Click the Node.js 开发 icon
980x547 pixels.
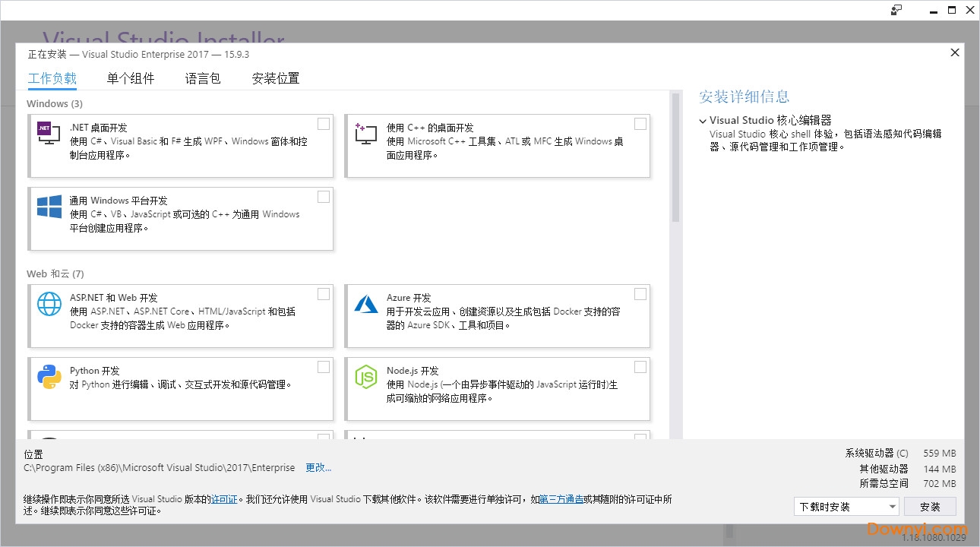[x=365, y=377]
